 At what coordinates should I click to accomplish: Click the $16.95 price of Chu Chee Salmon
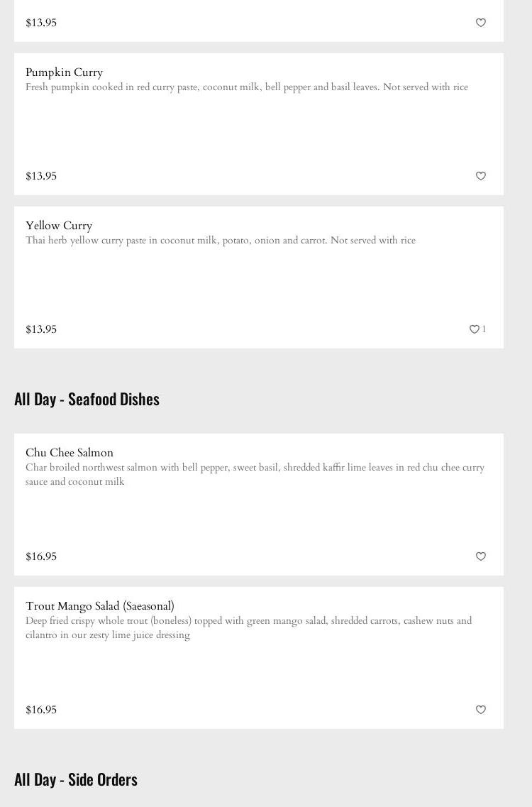click(41, 556)
